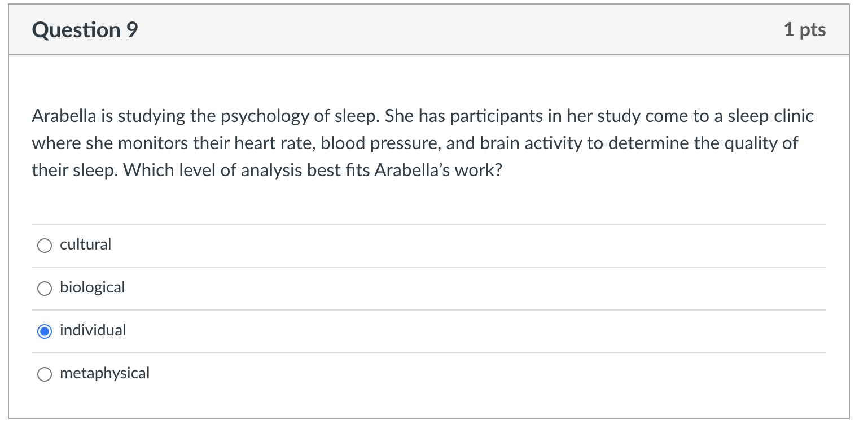The image size is (868, 428).
Task: Click "Arabella's work?" ending the question
Action: point(437,171)
